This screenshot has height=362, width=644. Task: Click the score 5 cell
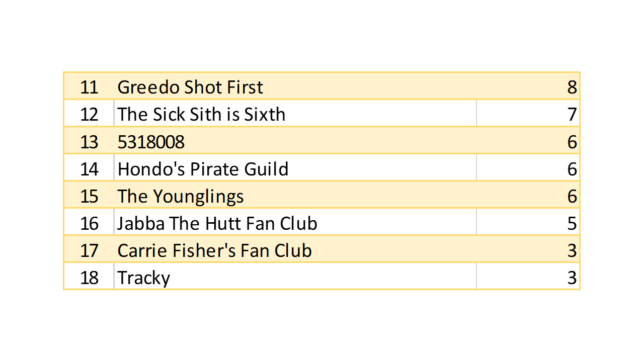(x=572, y=223)
